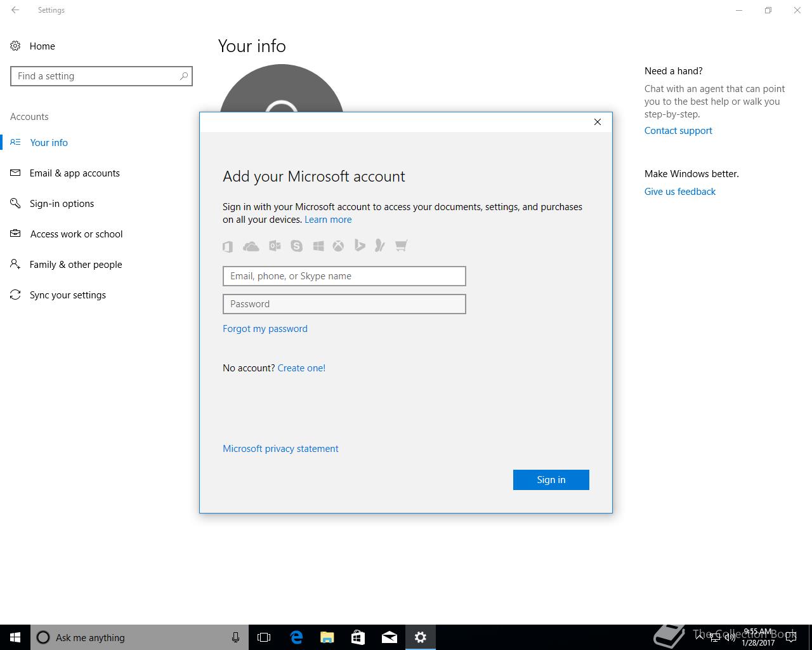Click the taskbar clock showing 1/28/2017
This screenshot has height=650, width=812.
tap(758, 637)
